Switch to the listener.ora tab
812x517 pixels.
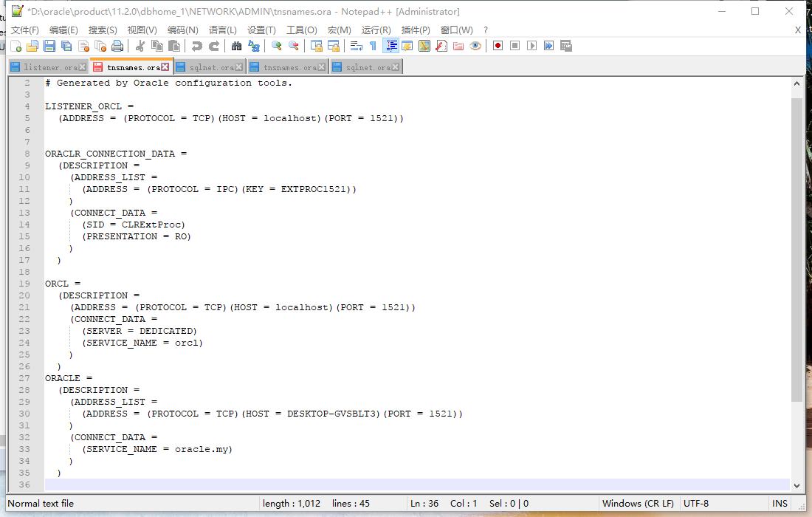(x=49, y=67)
